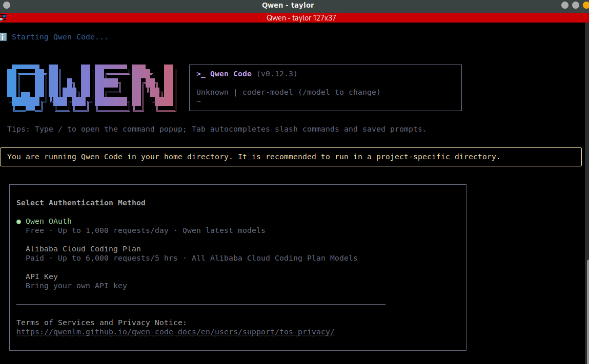The height and width of the screenshot is (364, 589).
Task: Click the '>_' prompt symbol in header box
Action: 200,74
